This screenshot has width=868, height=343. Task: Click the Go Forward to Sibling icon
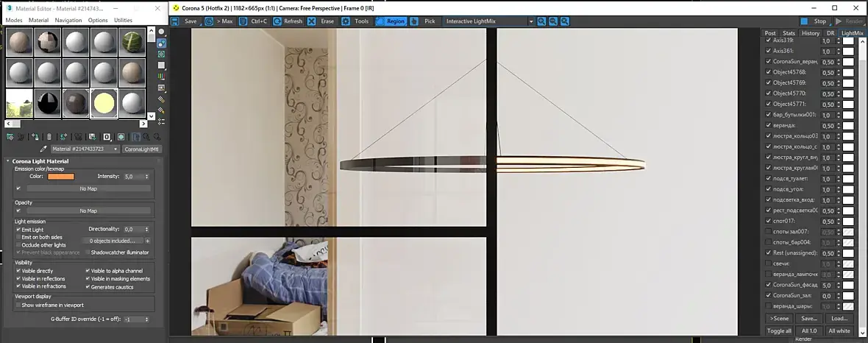pos(157,137)
